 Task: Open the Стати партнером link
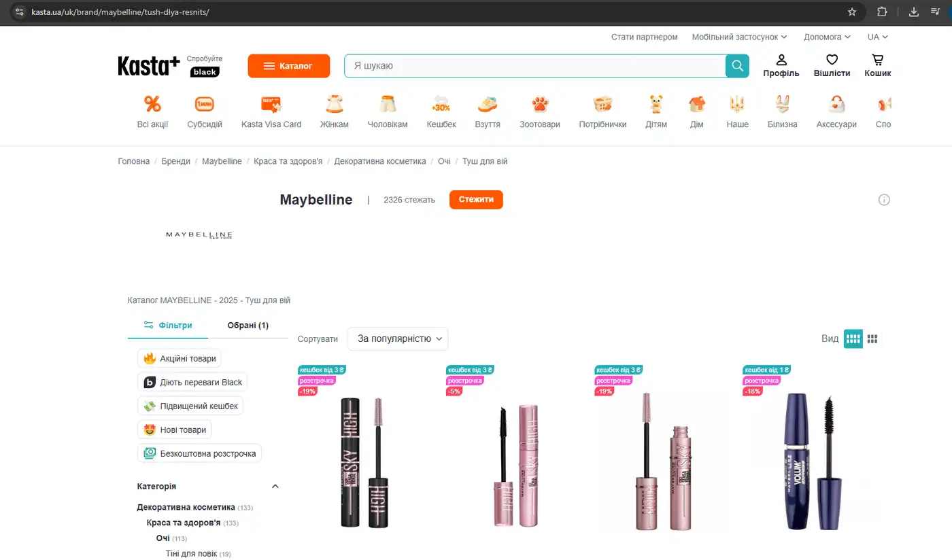[645, 37]
